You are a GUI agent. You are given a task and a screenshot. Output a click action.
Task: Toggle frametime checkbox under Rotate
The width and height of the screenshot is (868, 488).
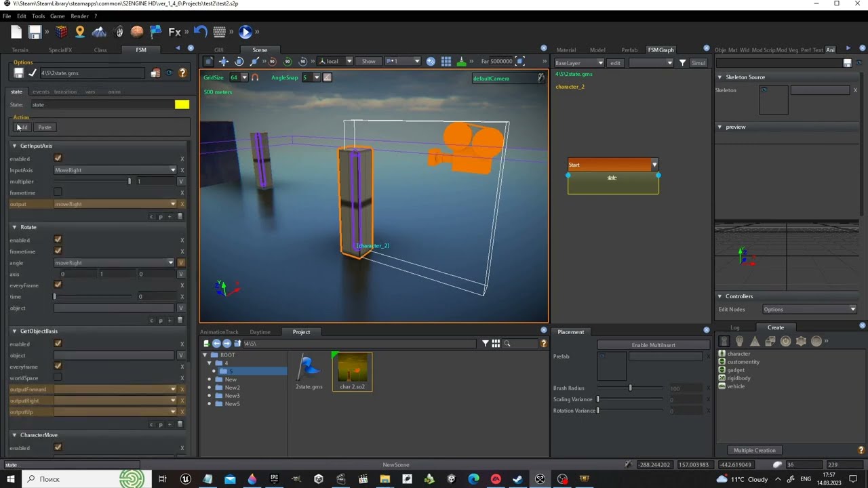tap(58, 251)
